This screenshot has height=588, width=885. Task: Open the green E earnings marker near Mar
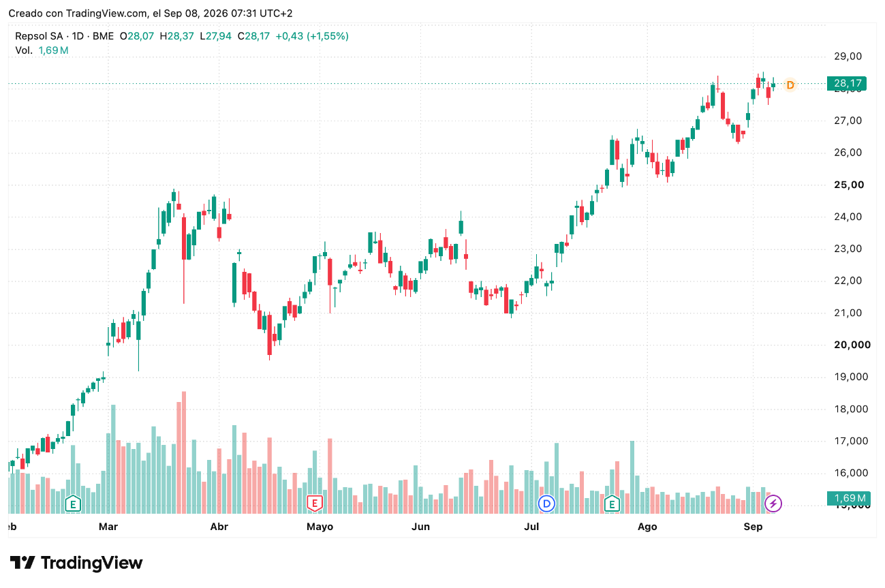point(72,504)
